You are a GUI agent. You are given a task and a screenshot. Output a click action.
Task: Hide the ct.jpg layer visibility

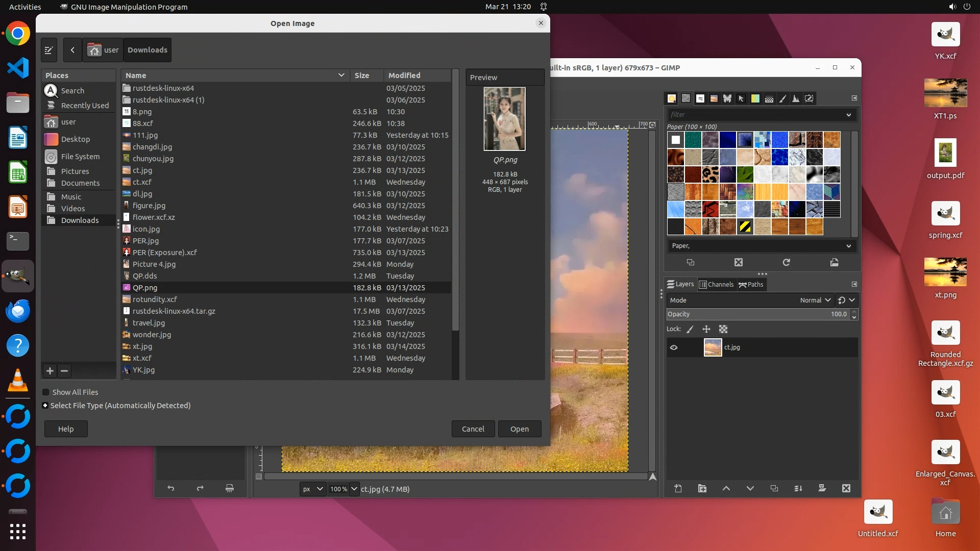point(674,347)
